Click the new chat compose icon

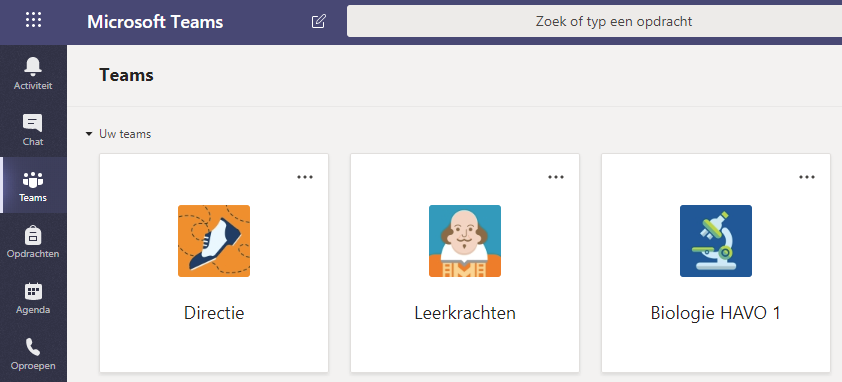318,21
